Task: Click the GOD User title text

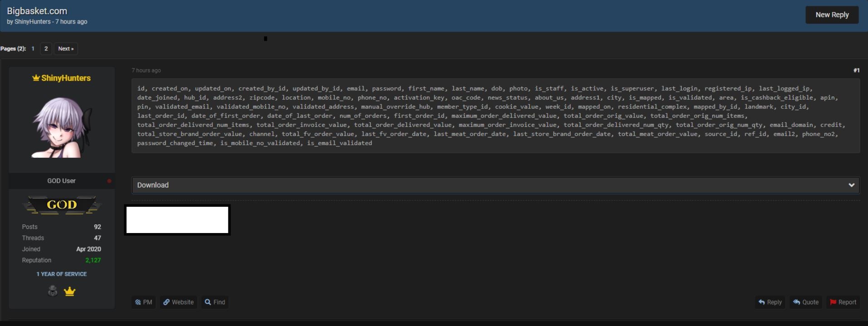Action: click(61, 181)
